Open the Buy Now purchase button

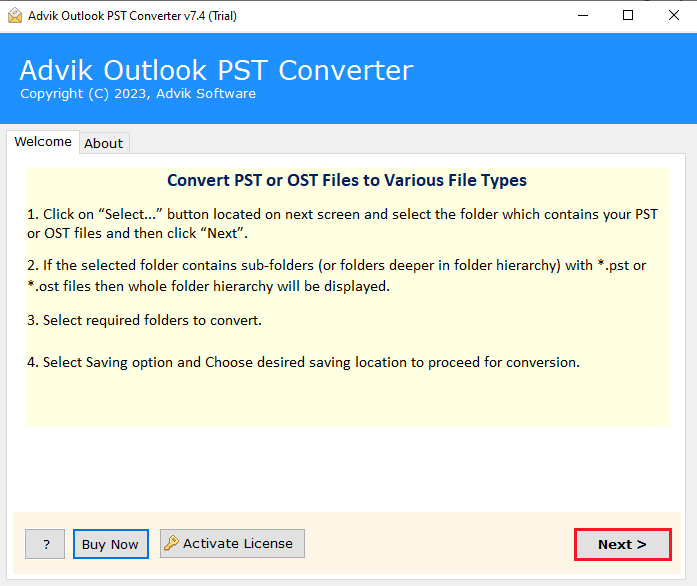tap(111, 544)
